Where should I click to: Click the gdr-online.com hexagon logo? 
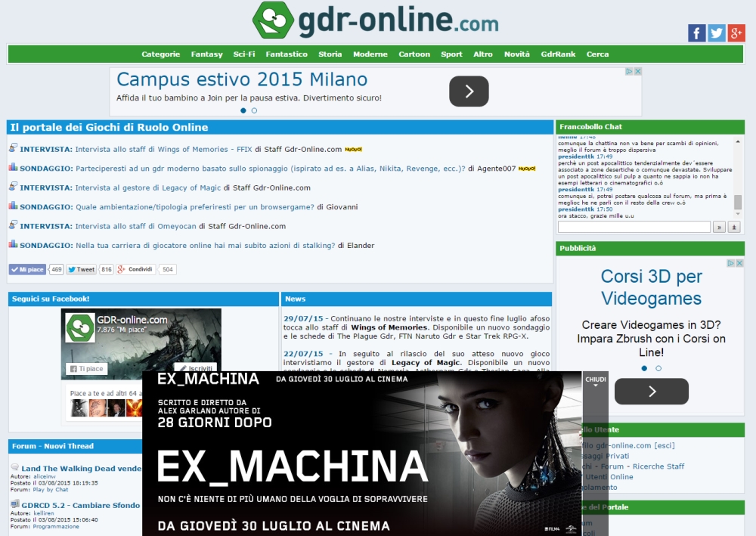point(273,20)
